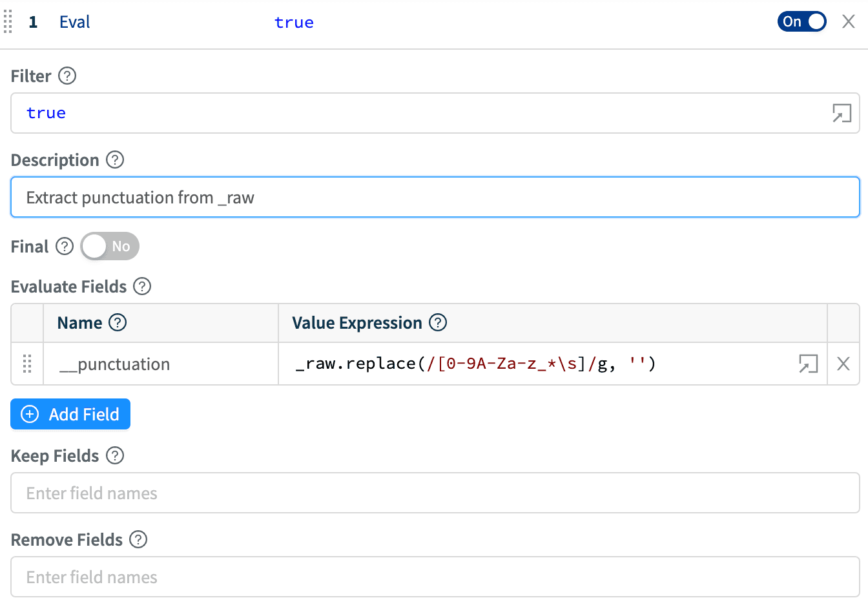The width and height of the screenshot is (868, 609).
Task: Click the Description help question mark icon
Action: tap(115, 160)
